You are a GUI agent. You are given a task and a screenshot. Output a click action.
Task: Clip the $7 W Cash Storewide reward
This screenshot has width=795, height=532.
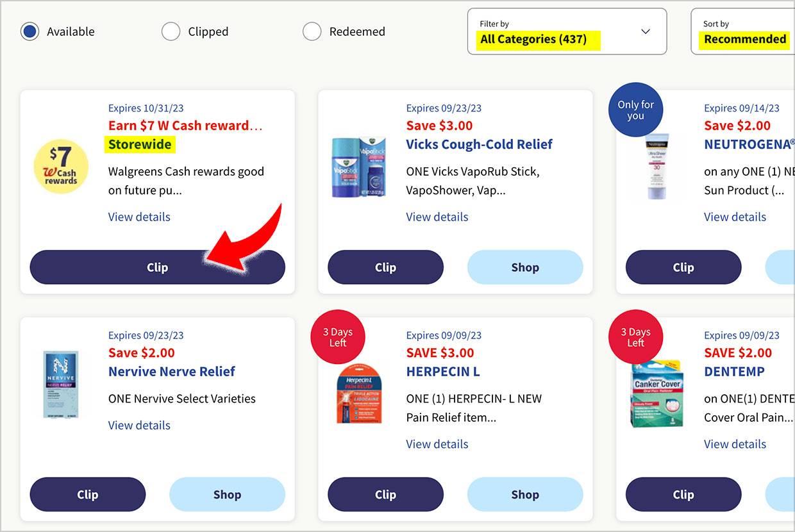click(x=157, y=267)
